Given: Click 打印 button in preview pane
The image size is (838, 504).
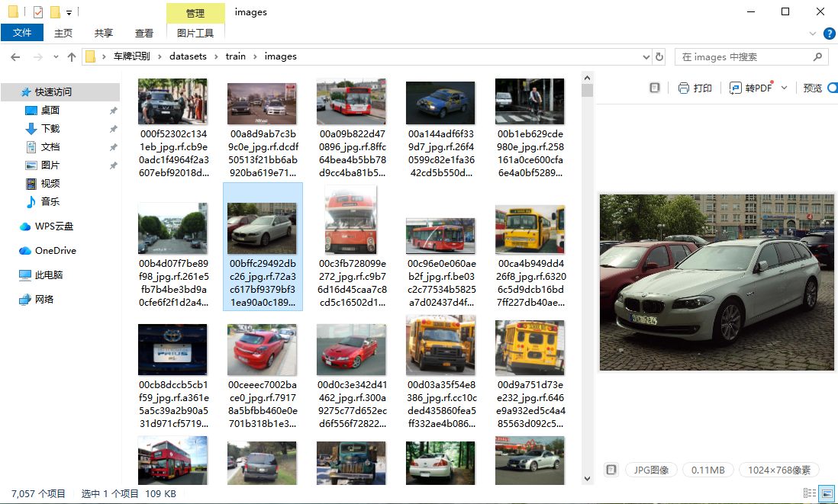Looking at the screenshot, I should pos(695,88).
